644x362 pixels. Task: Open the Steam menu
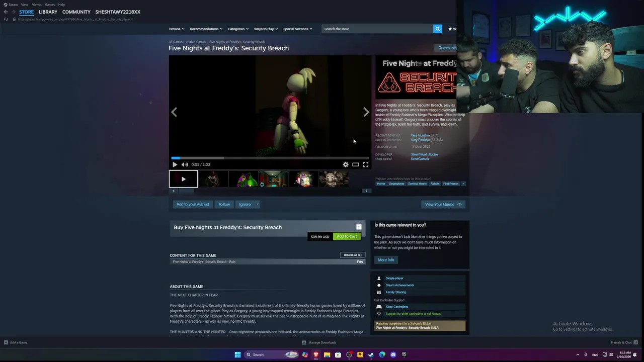tap(11, 5)
